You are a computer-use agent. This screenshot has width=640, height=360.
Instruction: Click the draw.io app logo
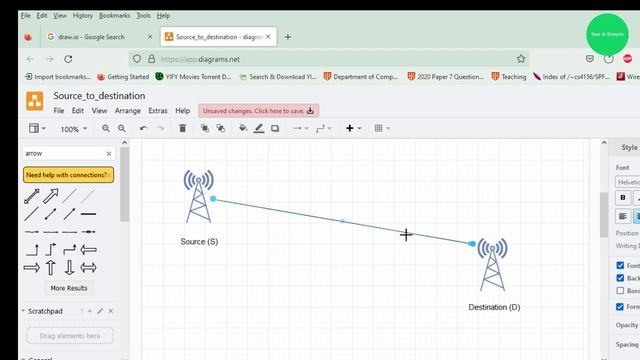(35, 101)
